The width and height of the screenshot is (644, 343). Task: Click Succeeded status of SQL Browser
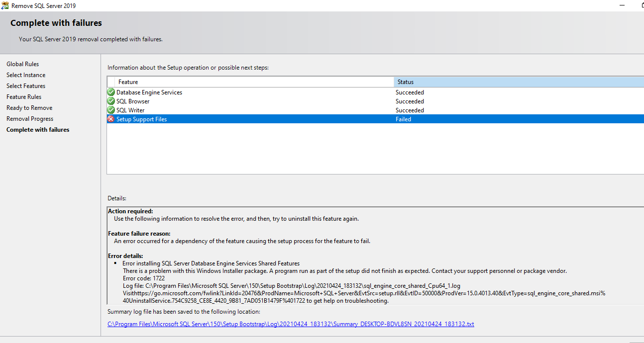pos(410,101)
